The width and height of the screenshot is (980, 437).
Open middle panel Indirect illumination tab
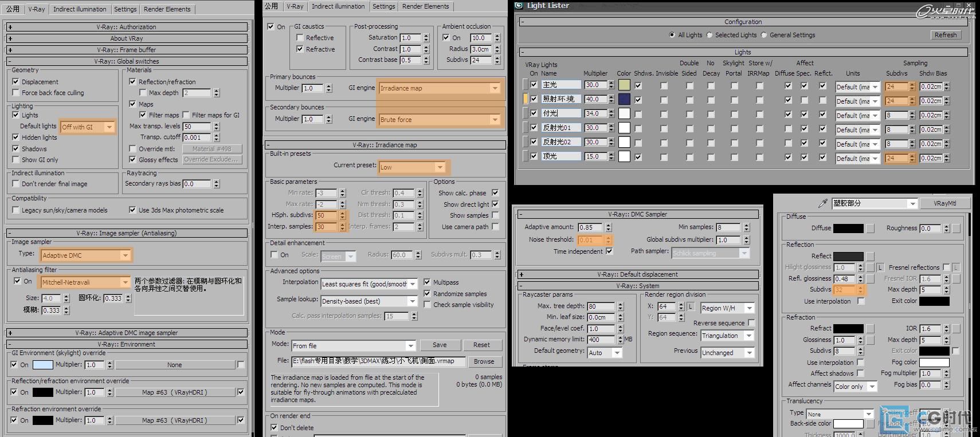pyautogui.click(x=338, y=6)
